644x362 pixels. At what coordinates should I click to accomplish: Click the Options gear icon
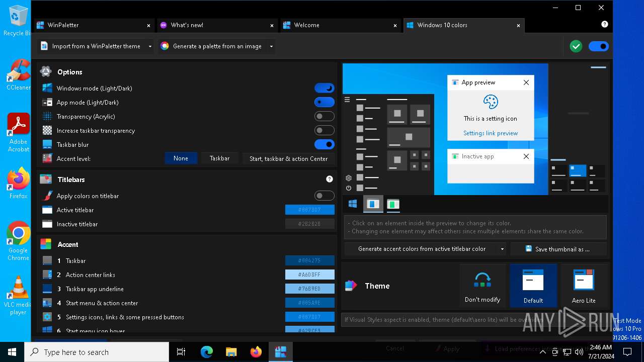(x=46, y=71)
